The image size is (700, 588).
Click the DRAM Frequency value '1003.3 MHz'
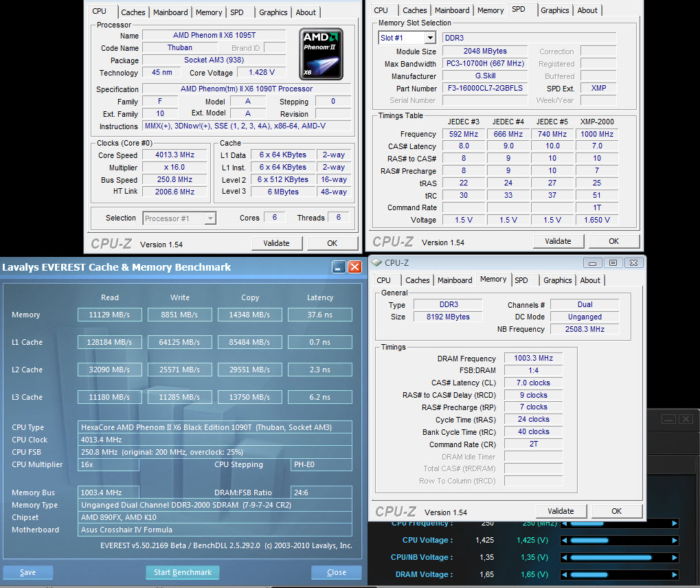pyautogui.click(x=533, y=358)
